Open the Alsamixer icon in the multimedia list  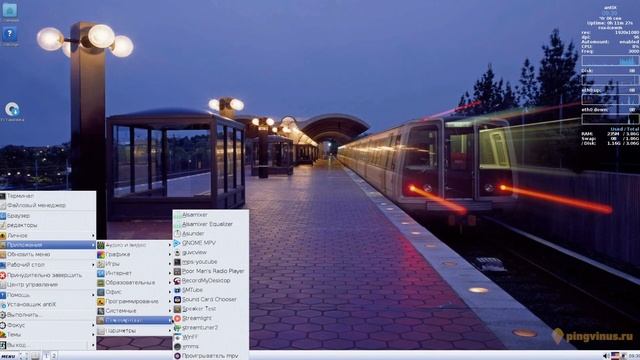tap(177, 215)
